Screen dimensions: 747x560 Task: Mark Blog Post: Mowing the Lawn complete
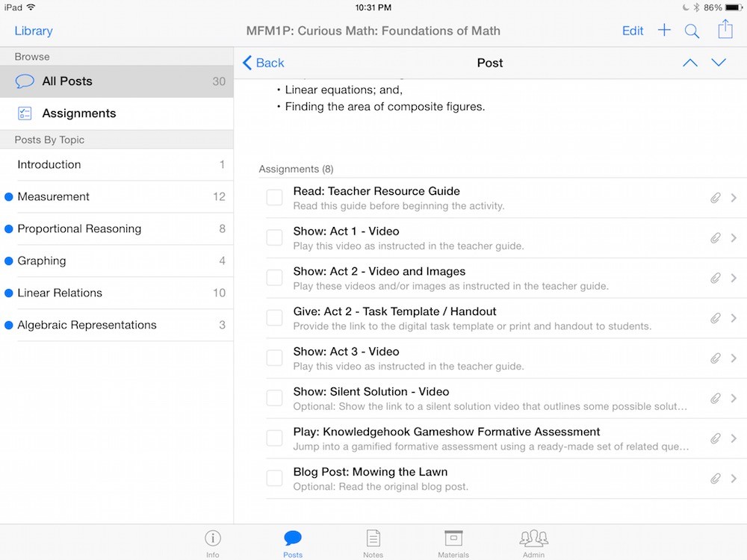point(275,479)
